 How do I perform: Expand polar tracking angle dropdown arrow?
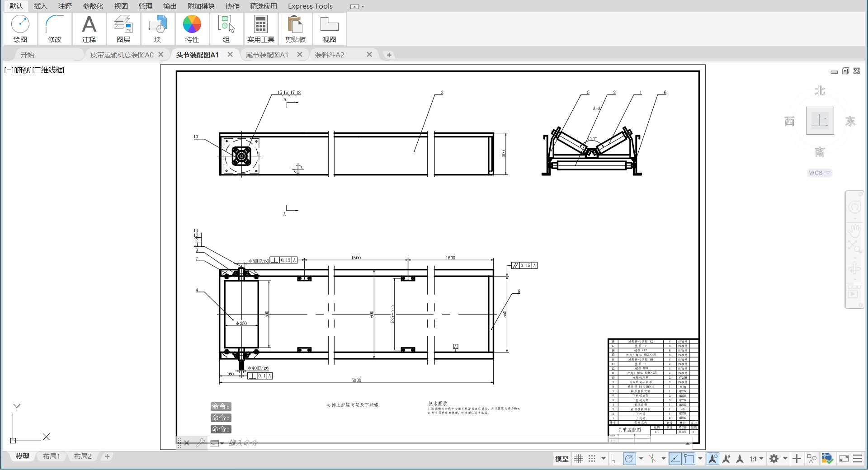pos(641,459)
